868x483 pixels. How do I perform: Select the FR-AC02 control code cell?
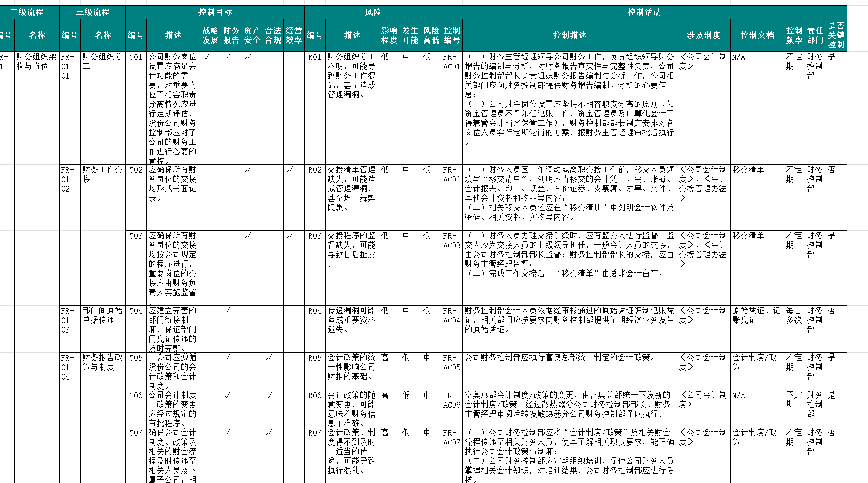coord(452,197)
